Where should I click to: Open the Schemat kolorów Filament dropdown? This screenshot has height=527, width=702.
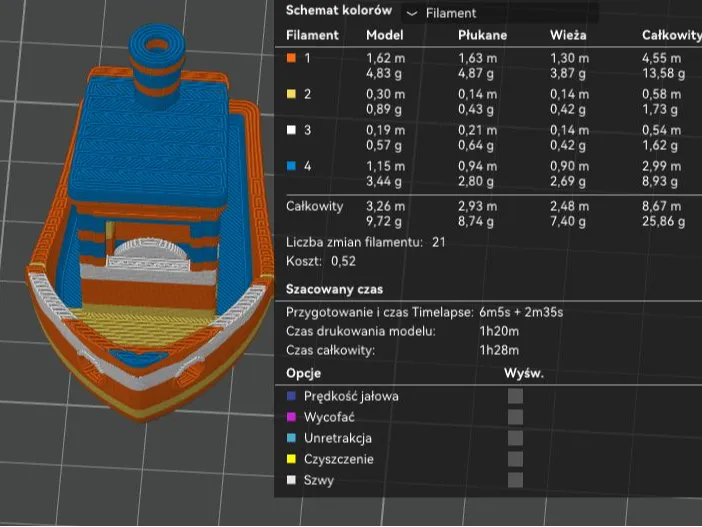[499, 13]
